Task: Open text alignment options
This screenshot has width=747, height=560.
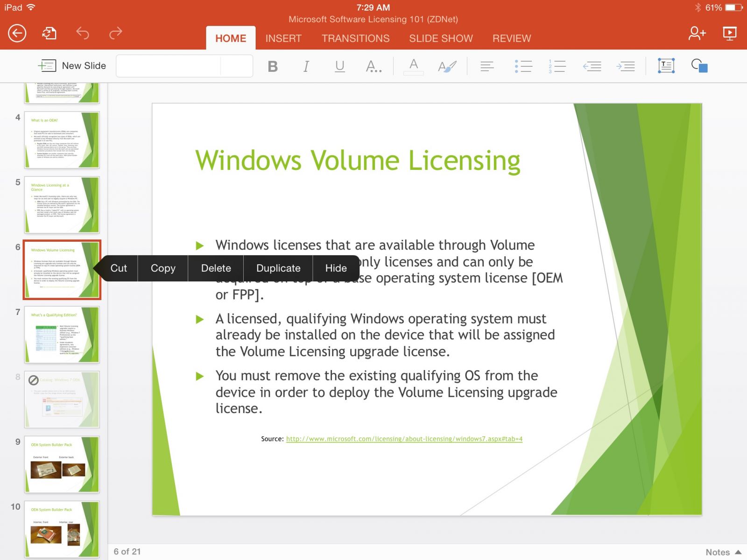Action: tap(487, 66)
